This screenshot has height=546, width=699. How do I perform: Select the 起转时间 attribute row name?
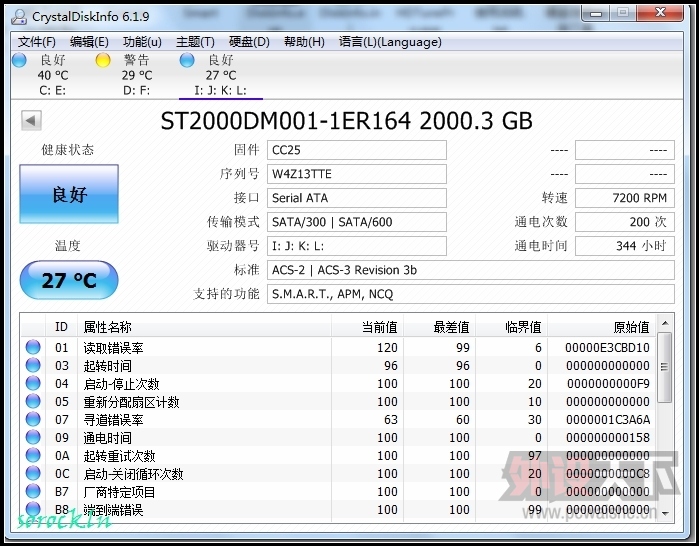(107, 366)
